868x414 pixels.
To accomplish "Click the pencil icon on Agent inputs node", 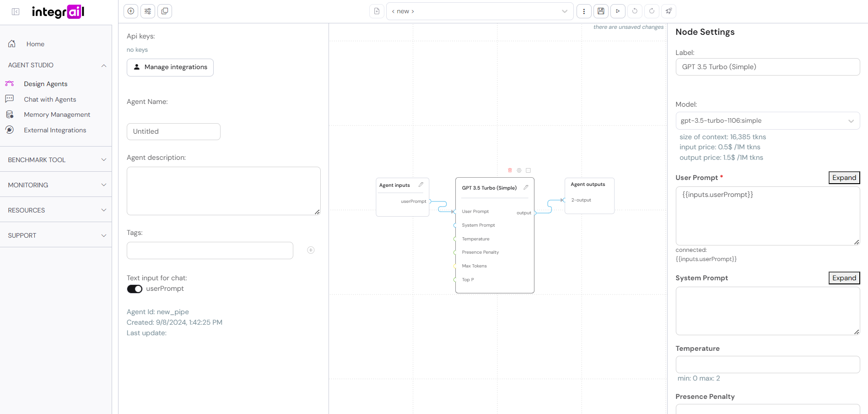I will pos(421,185).
